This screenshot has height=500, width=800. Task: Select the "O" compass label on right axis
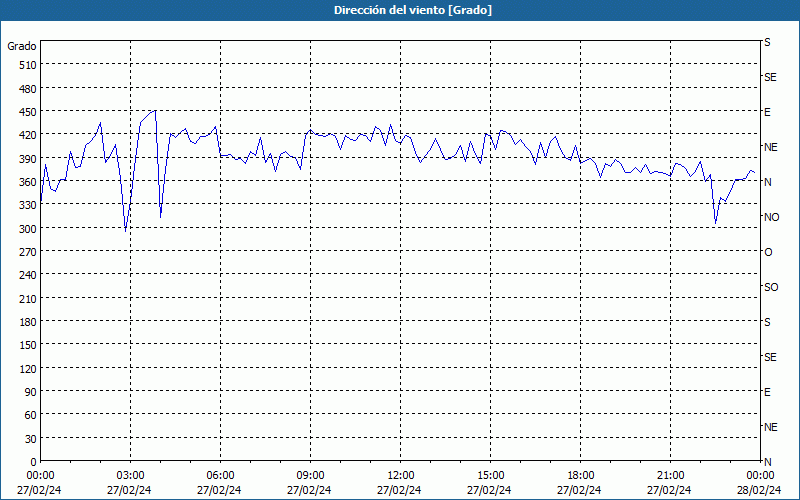tap(768, 252)
